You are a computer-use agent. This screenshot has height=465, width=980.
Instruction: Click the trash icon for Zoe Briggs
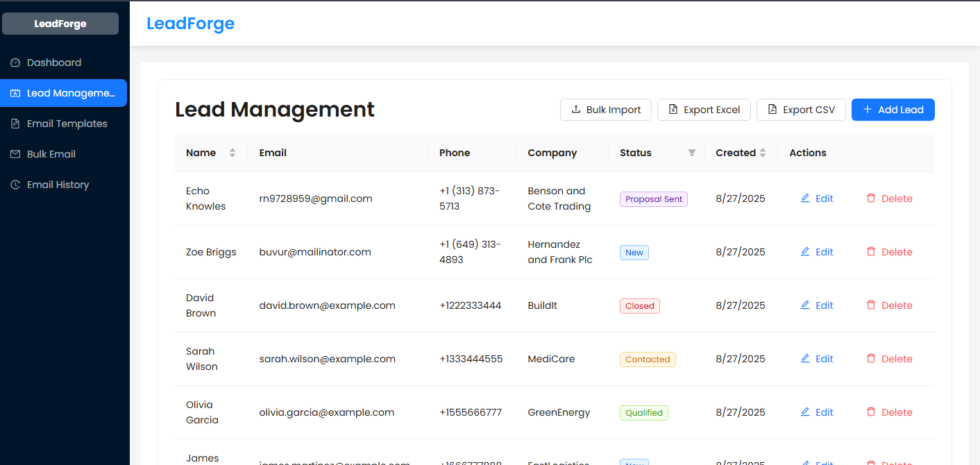(x=871, y=252)
